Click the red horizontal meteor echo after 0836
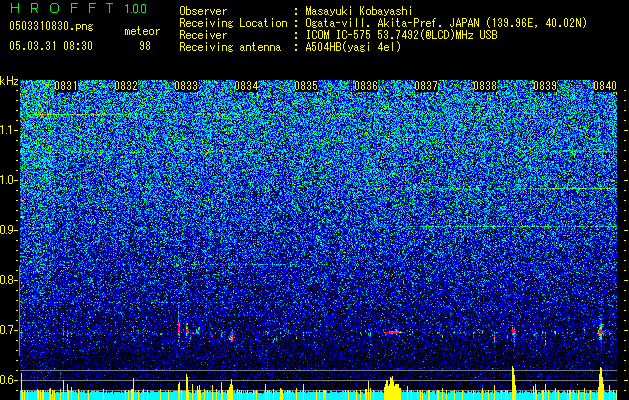 [x=393, y=332]
